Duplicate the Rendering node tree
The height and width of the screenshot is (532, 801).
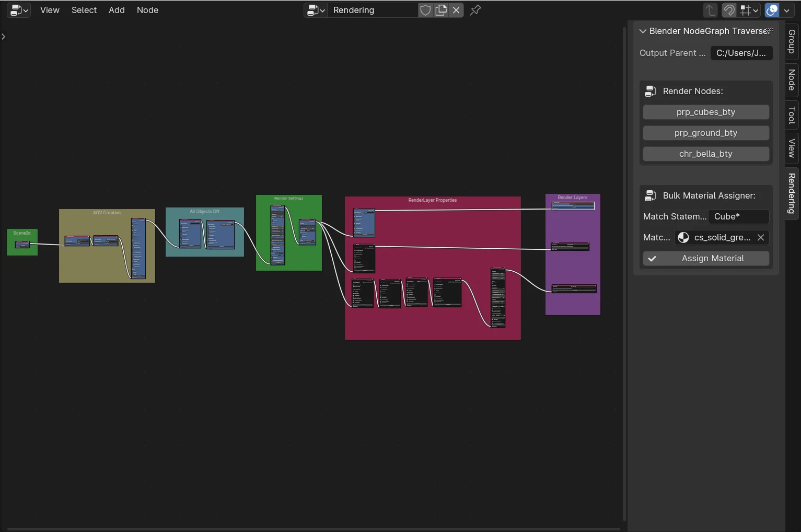441,10
